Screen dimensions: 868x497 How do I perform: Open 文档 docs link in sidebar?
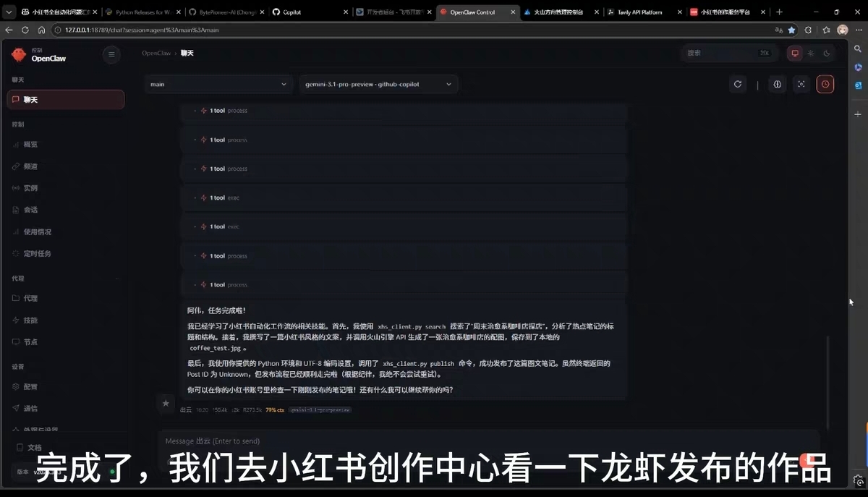coord(65,448)
